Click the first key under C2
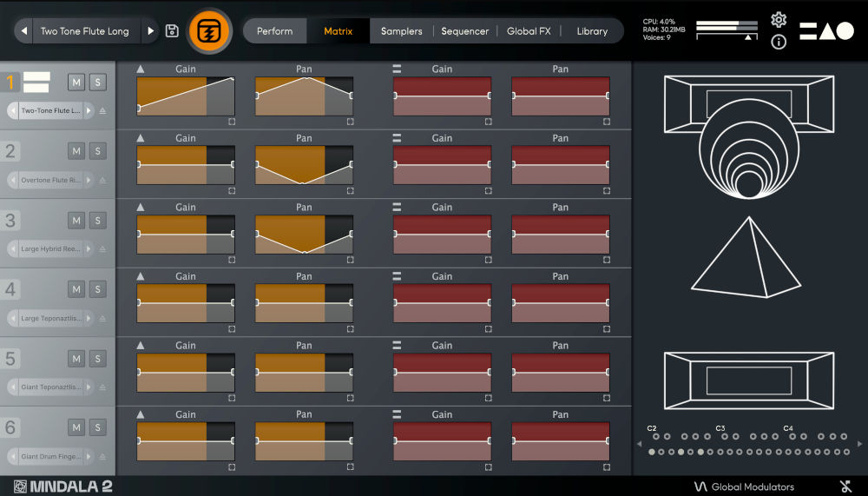This screenshot has height=496, width=868. (652, 453)
